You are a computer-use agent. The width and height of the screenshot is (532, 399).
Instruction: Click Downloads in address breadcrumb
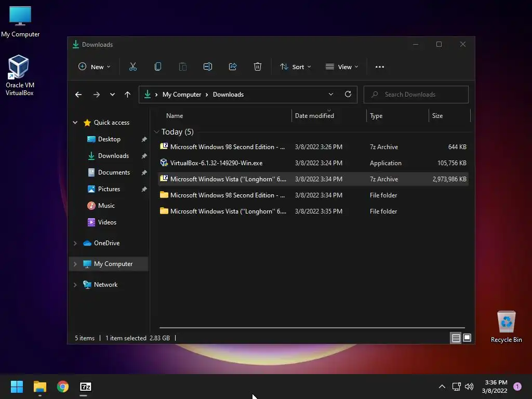click(x=229, y=95)
